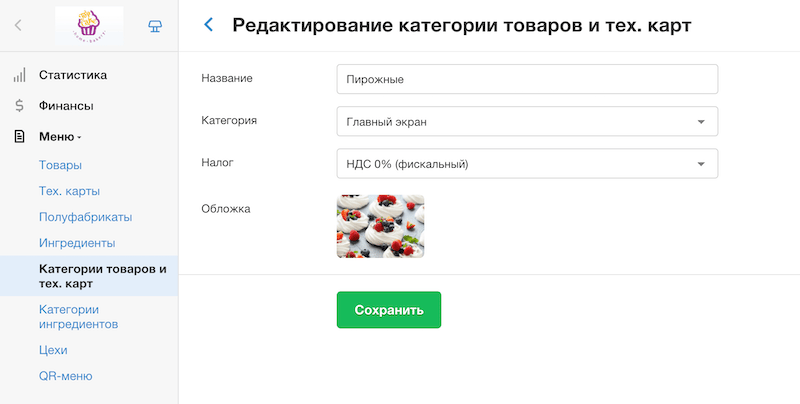
Task: Open Тех. карты page
Action: [69, 191]
